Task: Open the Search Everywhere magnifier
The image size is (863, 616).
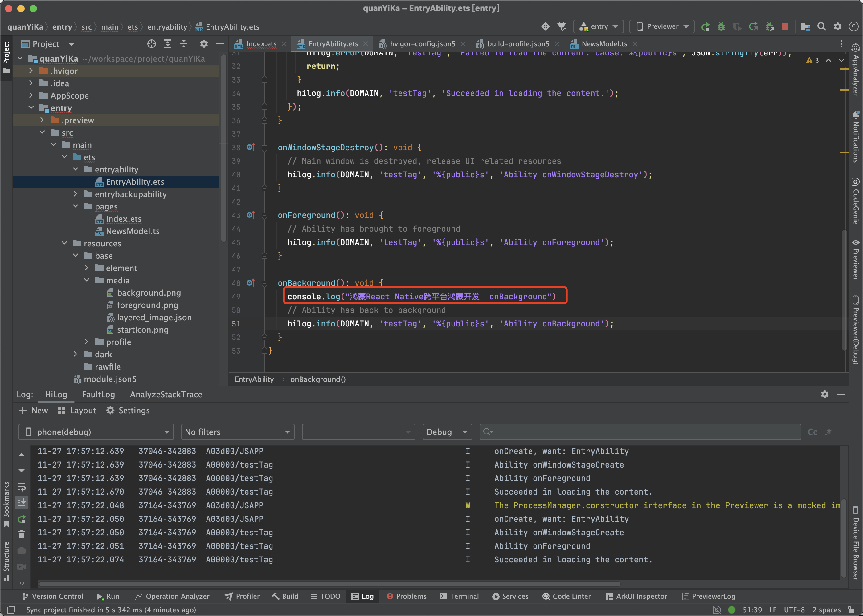Action: [821, 26]
